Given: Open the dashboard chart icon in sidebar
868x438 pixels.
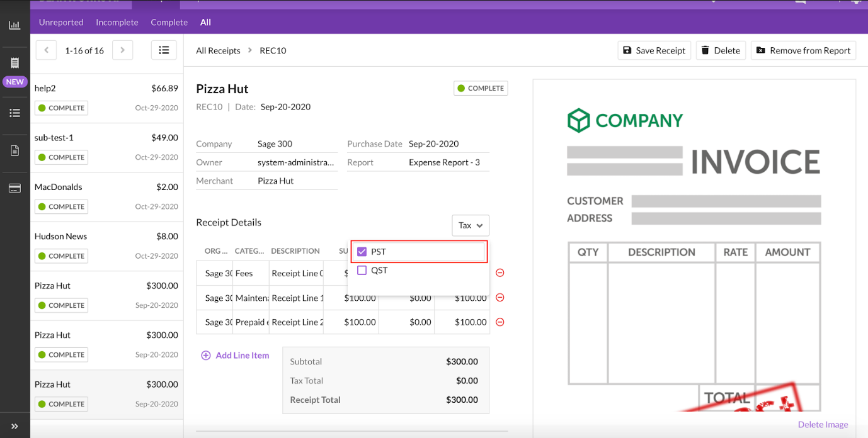Looking at the screenshot, I should point(14,26).
